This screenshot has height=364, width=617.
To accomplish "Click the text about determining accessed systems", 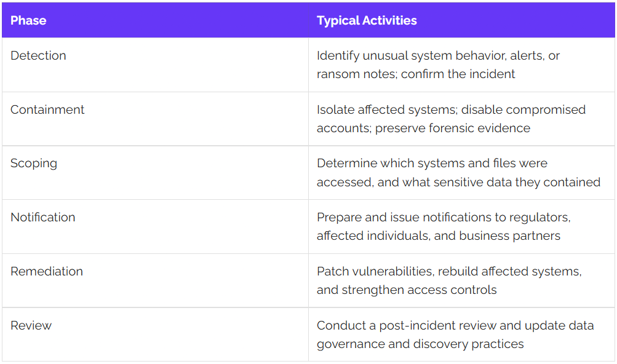I will [x=458, y=173].
